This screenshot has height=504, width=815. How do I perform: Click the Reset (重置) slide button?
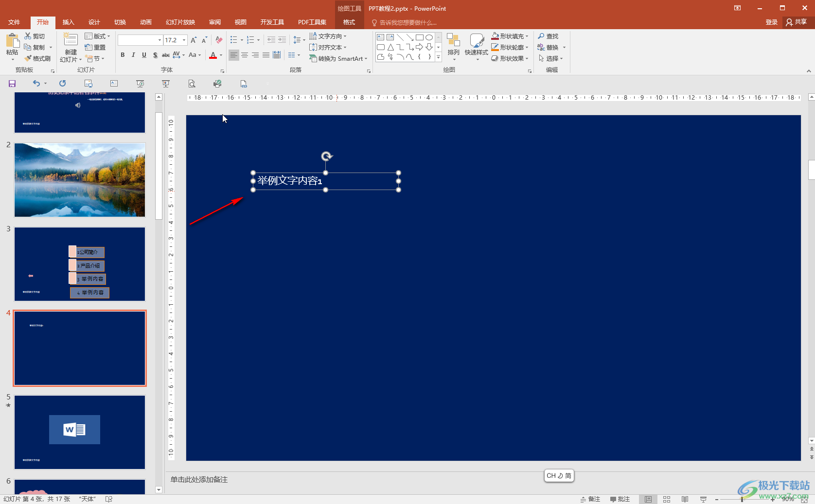point(95,47)
